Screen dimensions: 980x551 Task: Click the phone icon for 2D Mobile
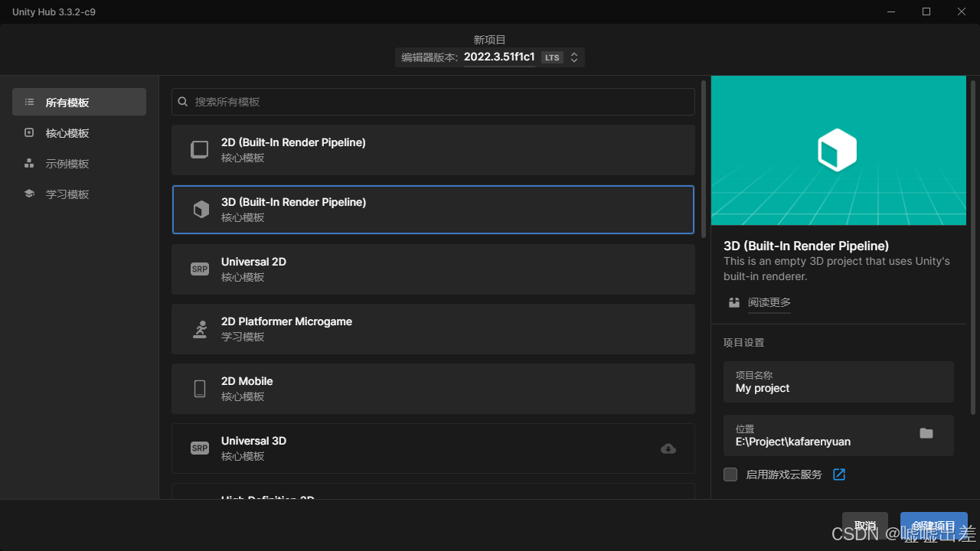click(x=200, y=389)
